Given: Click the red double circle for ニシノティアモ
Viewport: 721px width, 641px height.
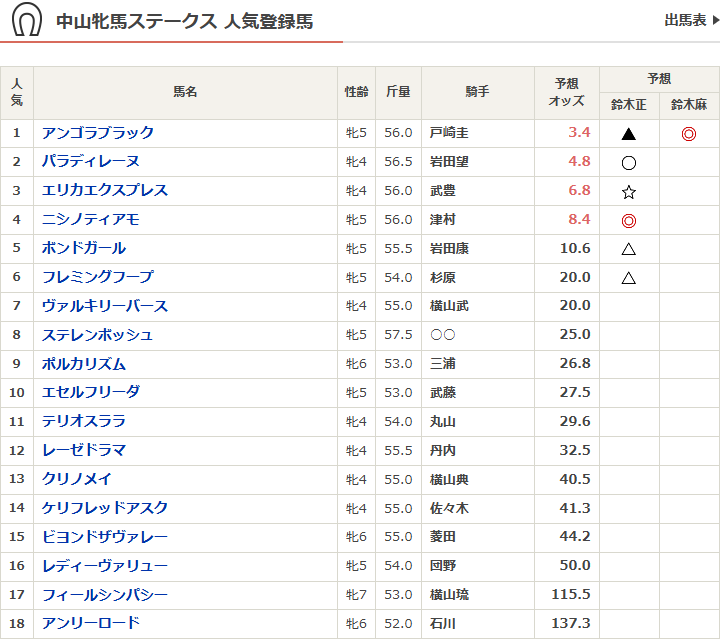Looking at the screenshot, I should tap(629, 220).
